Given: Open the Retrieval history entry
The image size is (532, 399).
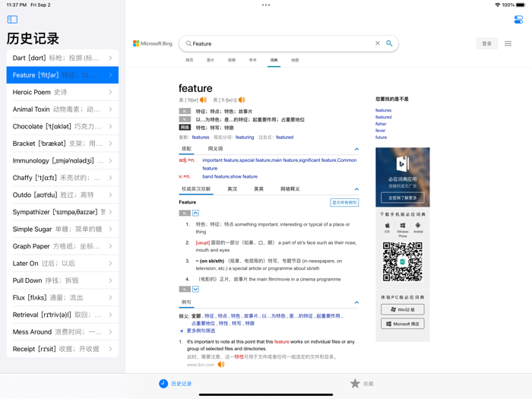Looking at the screenshot, I should [62, 315].
